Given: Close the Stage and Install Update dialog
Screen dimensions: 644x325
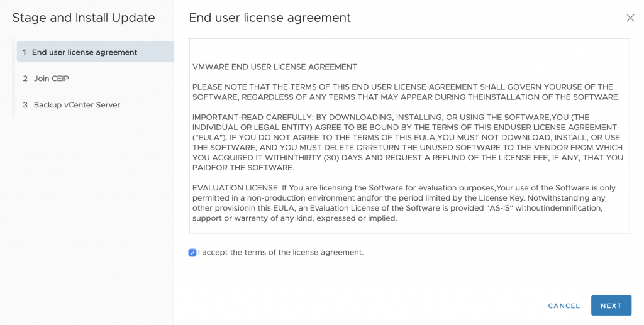Looking at the screenshot, I should [x=630, y=18].
